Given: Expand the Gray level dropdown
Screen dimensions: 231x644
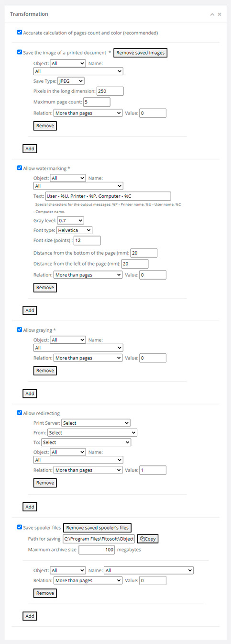Looking at the screenshot, I should pos(71,220).
